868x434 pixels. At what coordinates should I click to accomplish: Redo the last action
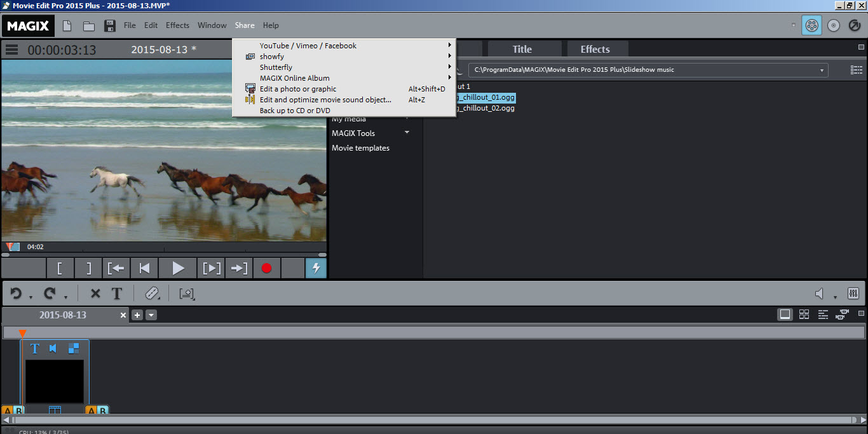coord(49,294)
